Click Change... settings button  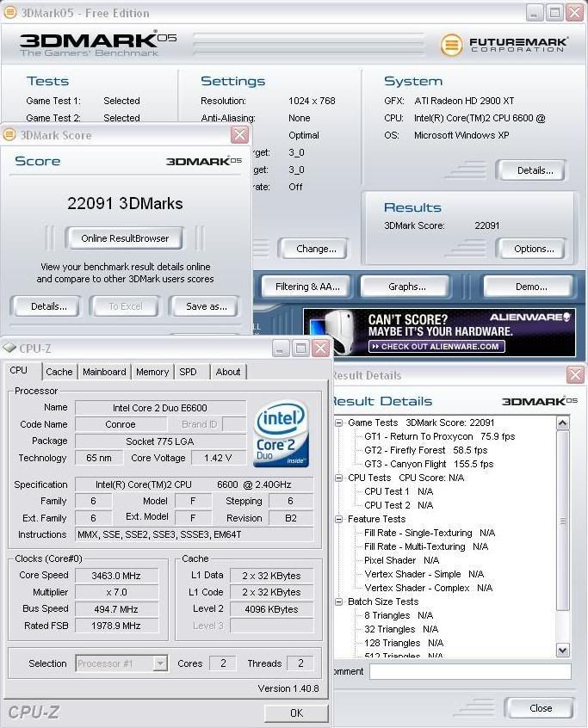[x=313, y=249]
